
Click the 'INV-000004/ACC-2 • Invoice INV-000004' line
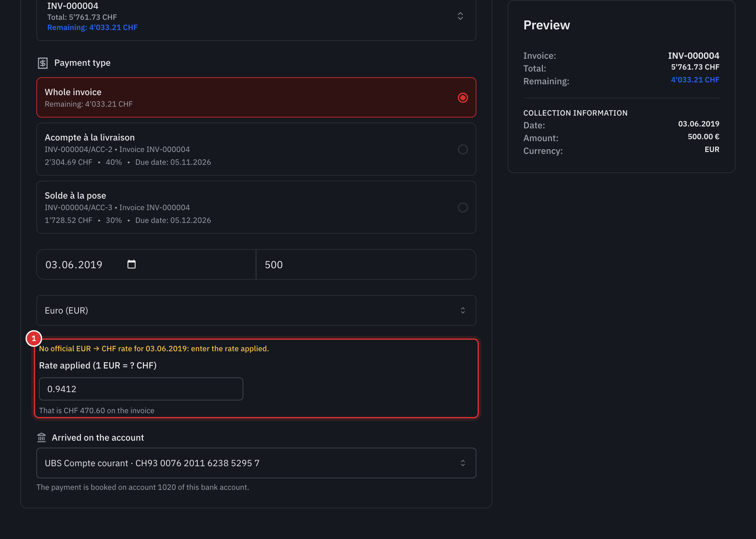(x=117, y=149)
